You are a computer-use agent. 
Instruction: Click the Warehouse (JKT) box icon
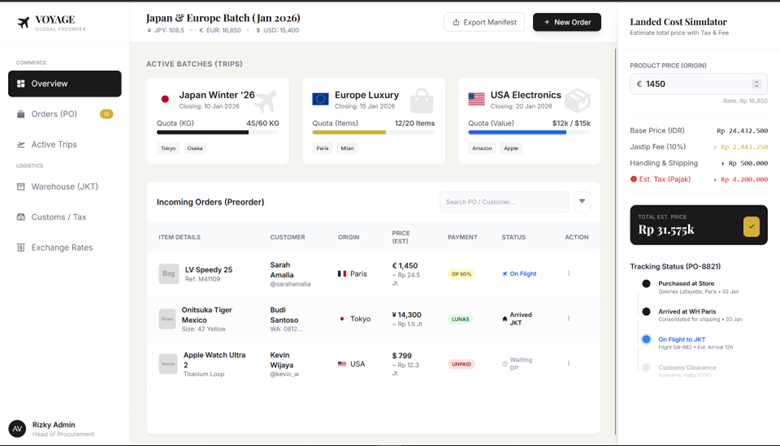click(21, 186)
